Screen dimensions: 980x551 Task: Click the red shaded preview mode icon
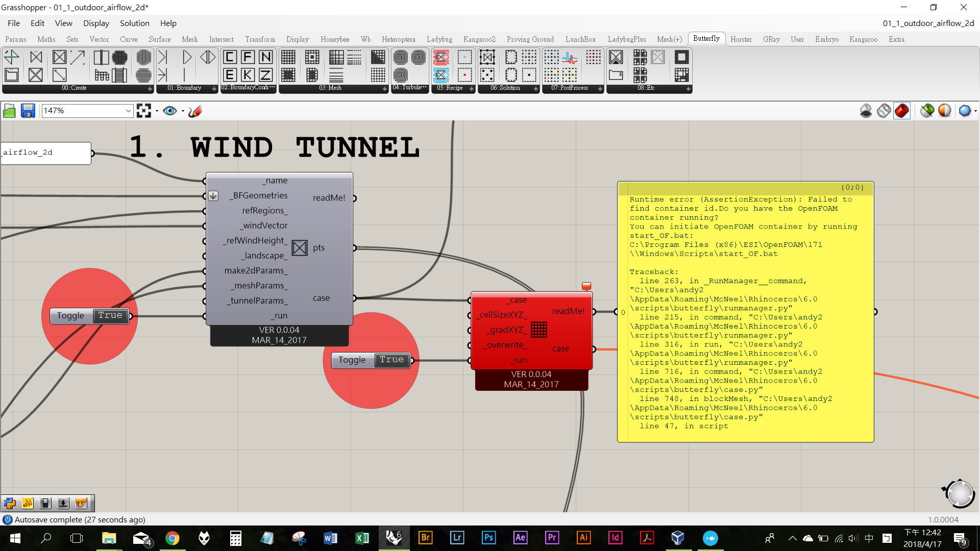click(x=901, y=110)
